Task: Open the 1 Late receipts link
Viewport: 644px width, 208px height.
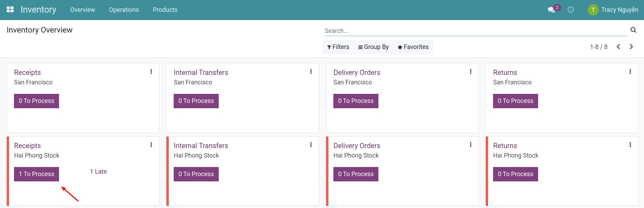Action: click(x=99, y=171)
